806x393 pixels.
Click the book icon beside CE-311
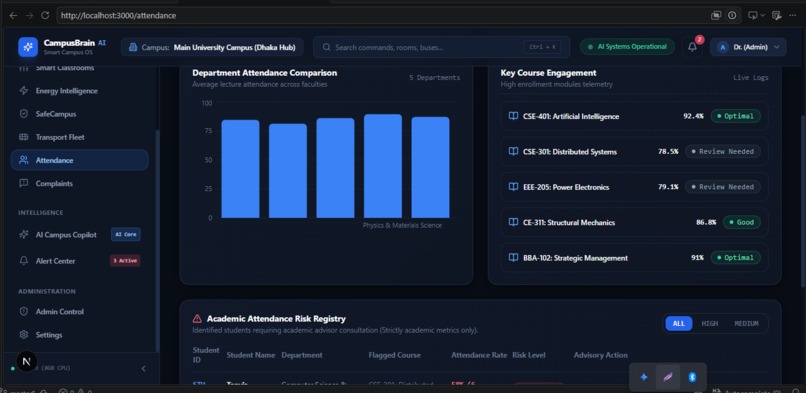pyautogui.click(x=513, y=222)
